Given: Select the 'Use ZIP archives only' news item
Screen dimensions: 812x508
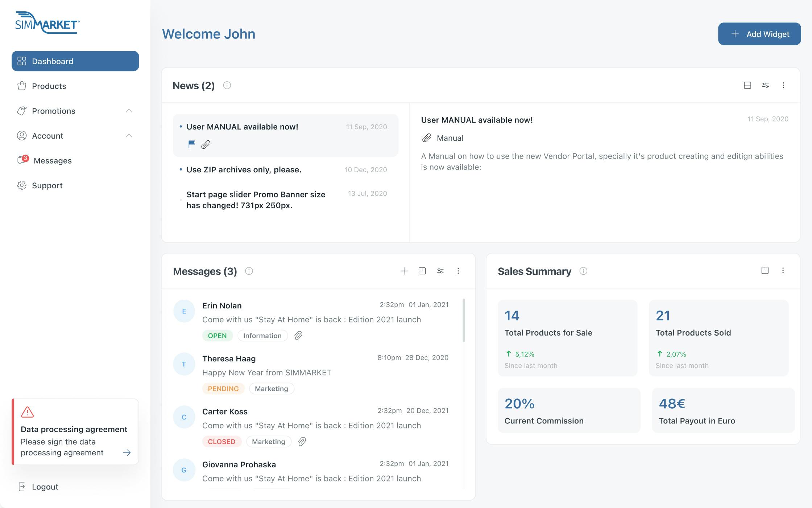Looking at the screenshot, I should click(x=244, y=169).
